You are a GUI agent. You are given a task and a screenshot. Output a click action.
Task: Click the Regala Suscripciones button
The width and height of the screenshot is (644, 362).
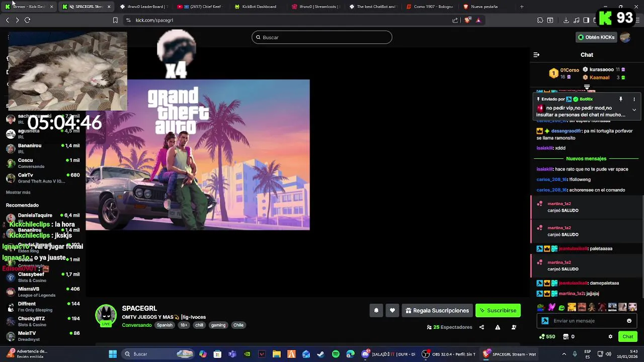click(x=437, y=311)
